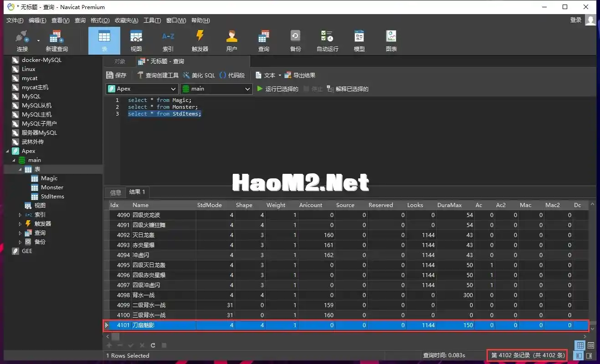
Task: Click the Name column header
Action: coord(163,205)
